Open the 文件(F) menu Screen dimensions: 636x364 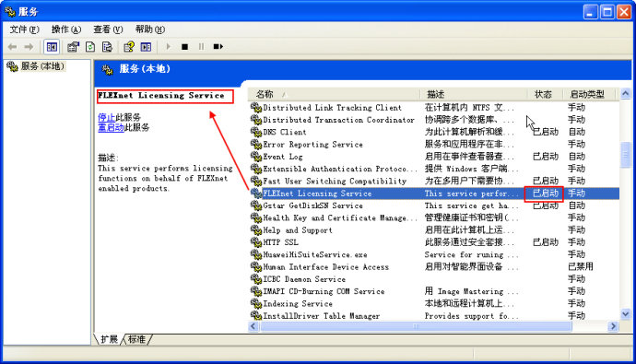24,29
